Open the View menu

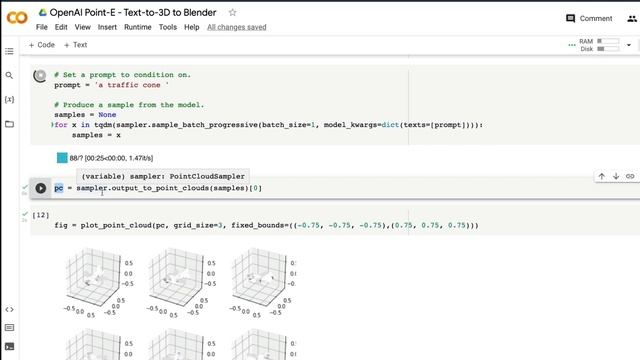(82, 27)
